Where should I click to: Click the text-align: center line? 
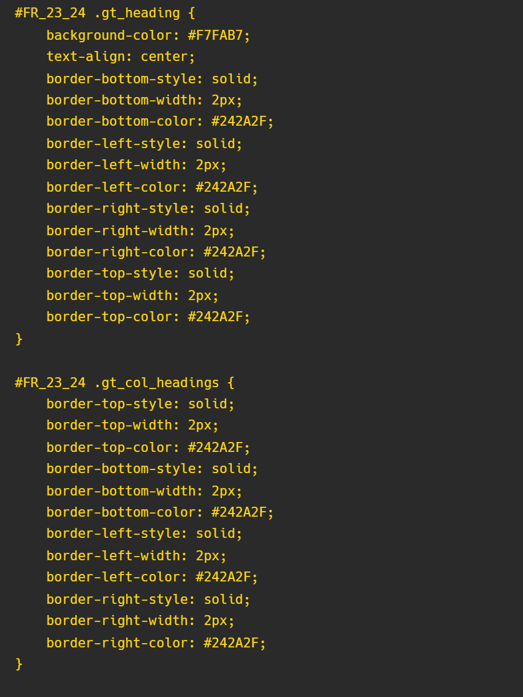click(x=121, y=56)
